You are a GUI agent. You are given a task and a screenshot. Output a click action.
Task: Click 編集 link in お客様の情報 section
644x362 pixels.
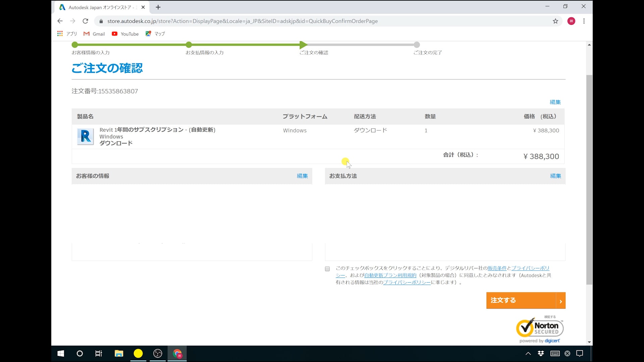point(302,176)
